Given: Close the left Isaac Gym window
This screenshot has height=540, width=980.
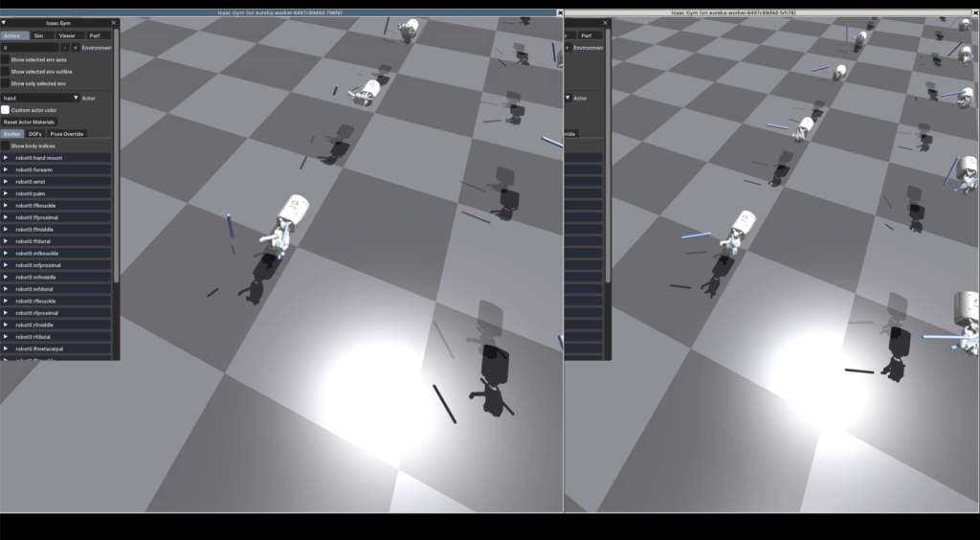Looking at the screenshot, I should click(x=560, y=12).
